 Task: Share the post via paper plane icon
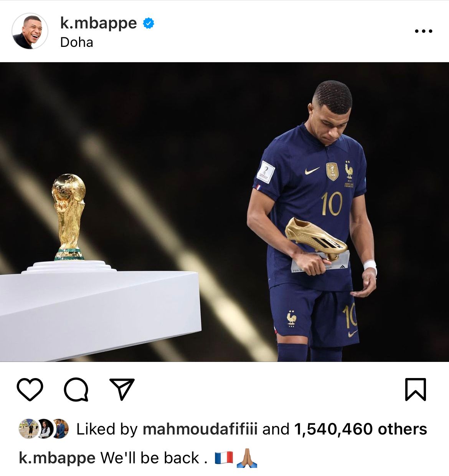[122, 389]
